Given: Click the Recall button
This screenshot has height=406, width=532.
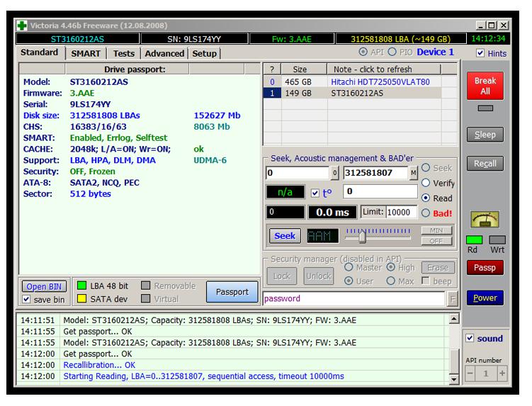Looking at the screenshot, I should (485, 163).
